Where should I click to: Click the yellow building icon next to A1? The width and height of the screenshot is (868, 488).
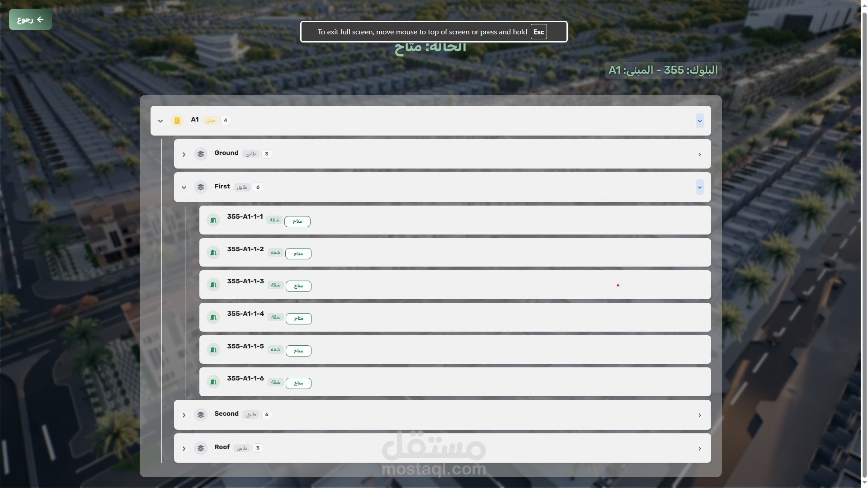coord(177,121)
